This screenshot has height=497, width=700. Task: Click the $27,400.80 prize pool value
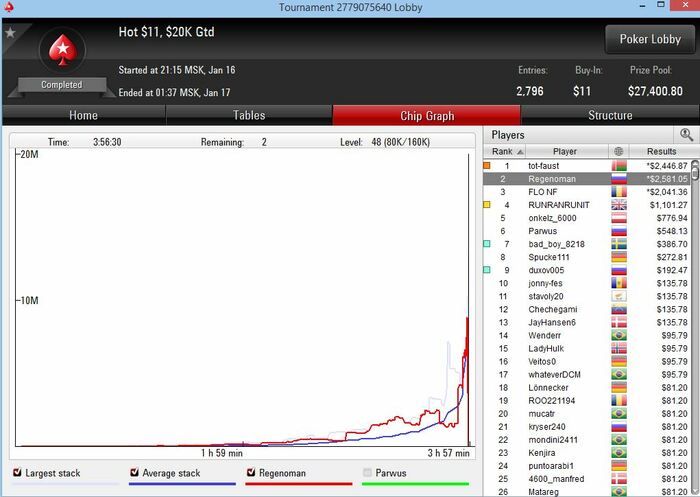[655, 91]
